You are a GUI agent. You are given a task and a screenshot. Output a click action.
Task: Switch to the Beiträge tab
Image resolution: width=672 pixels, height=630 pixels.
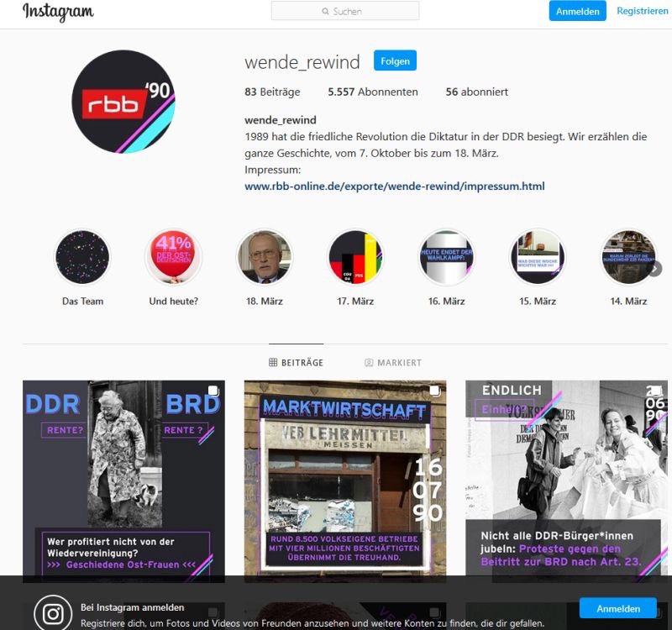297,363
